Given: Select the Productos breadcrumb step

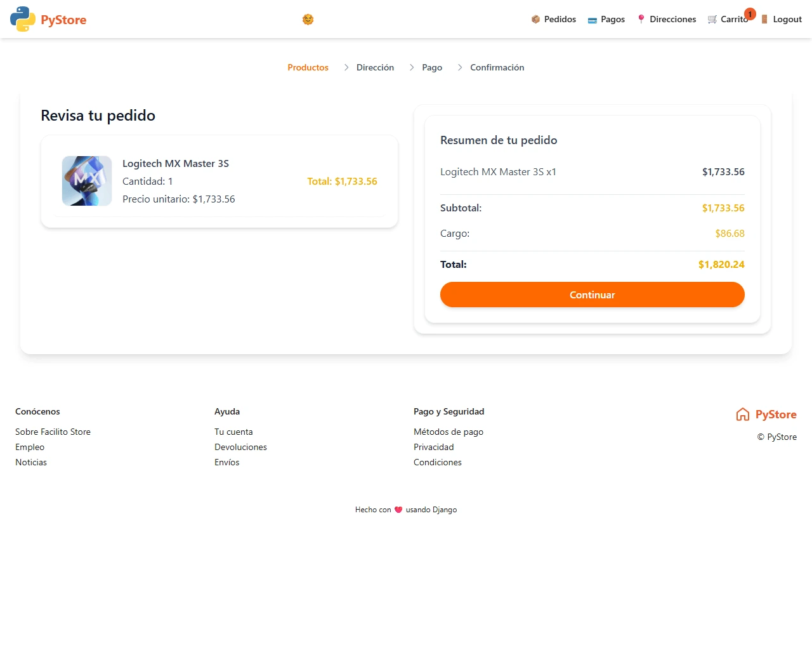Looking at the screenshot, I should (x=308, y=67).
